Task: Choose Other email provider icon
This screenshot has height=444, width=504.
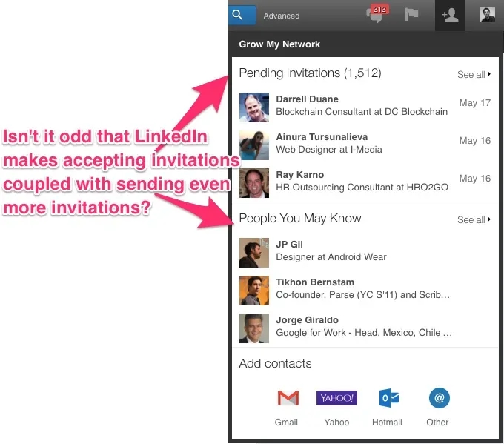Action: [439, 398]
